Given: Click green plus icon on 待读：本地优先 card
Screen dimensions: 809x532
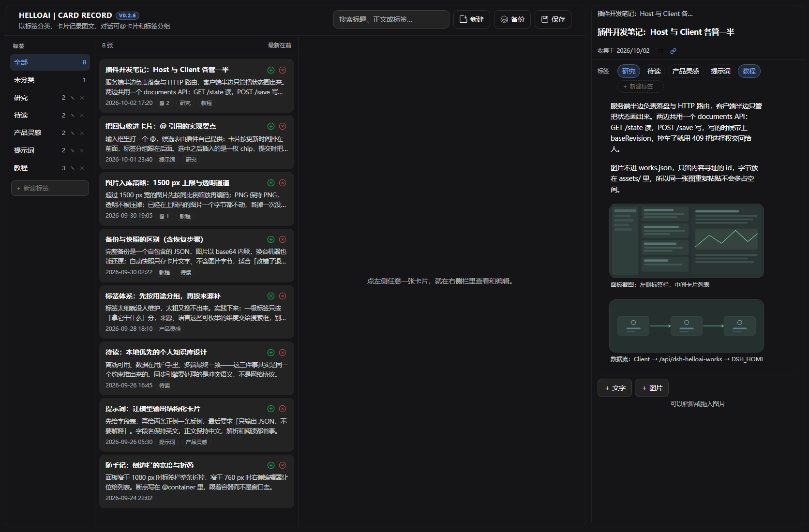Looking at the screenshot, I should click(271, 353).
